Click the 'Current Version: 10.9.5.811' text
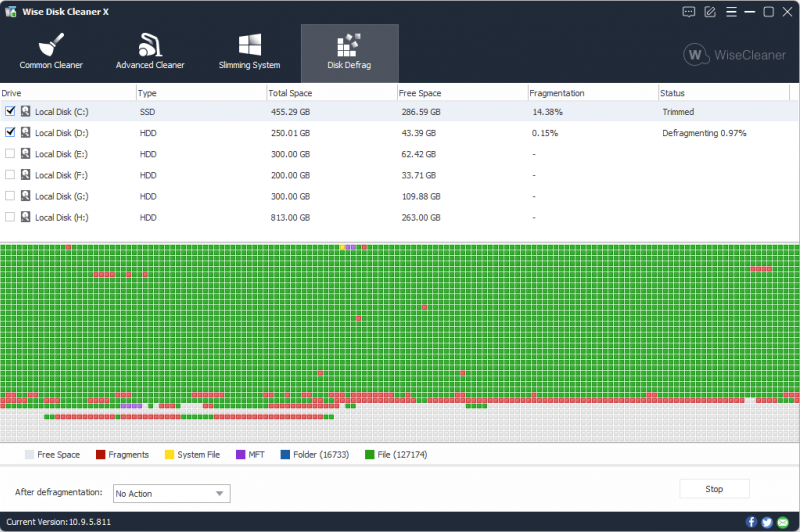This screenshot has height=532, width=800. point(59,522)
